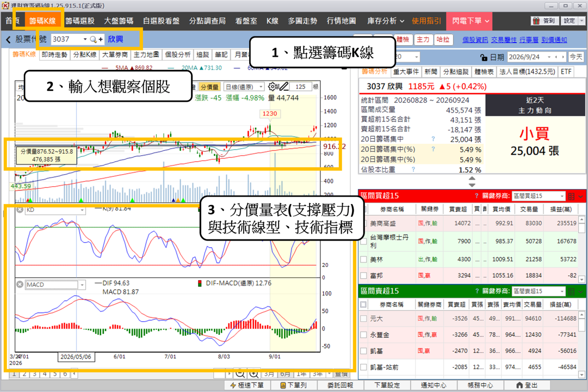The image size is (588, 392).
Task: Expand the 閃電下單 menu
Action: (x=470, y=21)
